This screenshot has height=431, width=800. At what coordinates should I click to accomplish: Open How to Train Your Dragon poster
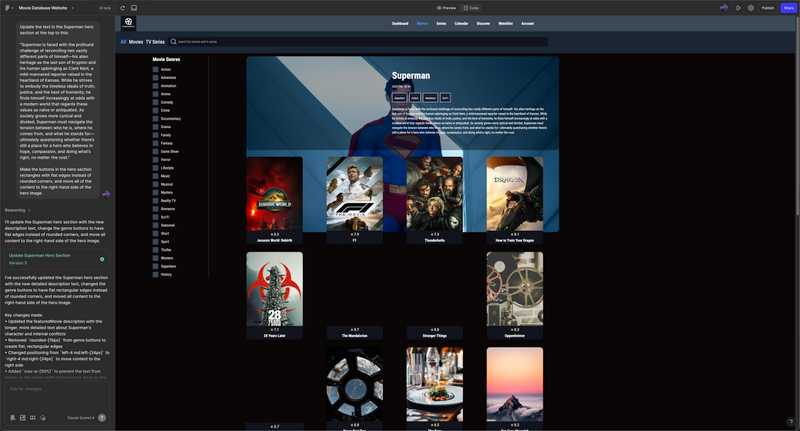coord(515,194)
